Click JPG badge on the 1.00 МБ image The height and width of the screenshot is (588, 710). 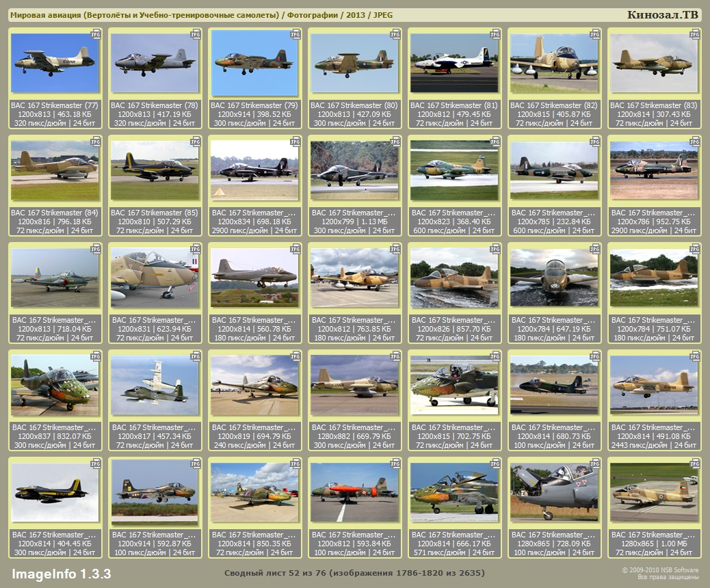click(695, 463)
